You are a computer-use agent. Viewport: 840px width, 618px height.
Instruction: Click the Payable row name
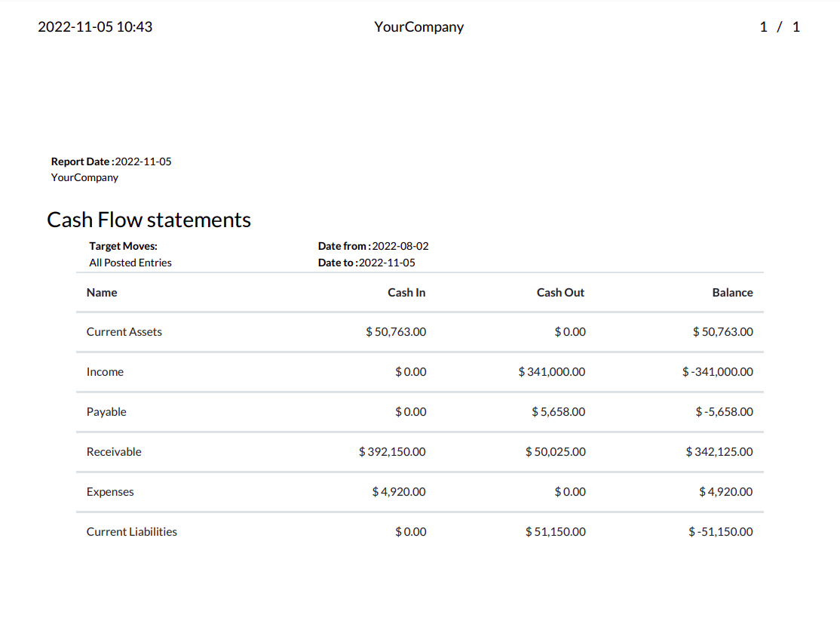pyautogui.click(x=106, y=412)
